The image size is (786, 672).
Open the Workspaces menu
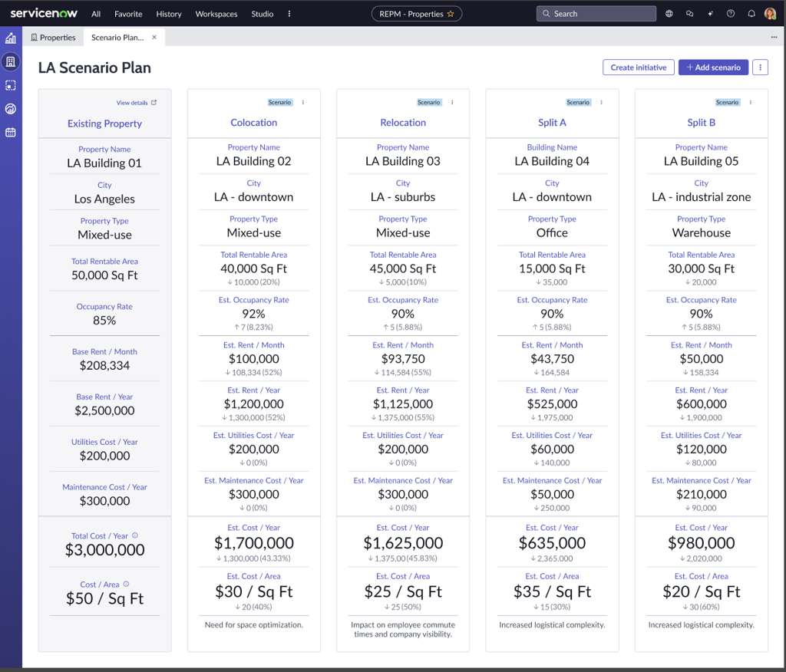tap(216, 14)
